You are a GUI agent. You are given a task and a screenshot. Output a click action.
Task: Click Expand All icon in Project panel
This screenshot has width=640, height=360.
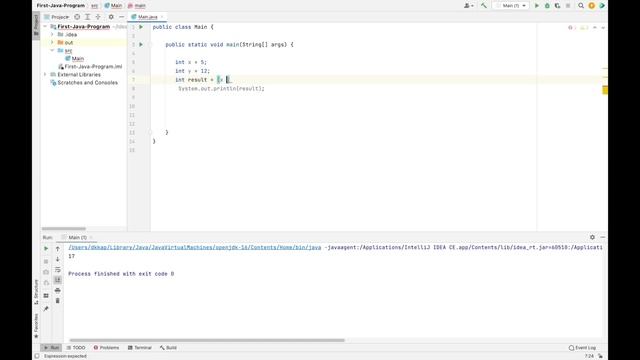tap(87, 17)
